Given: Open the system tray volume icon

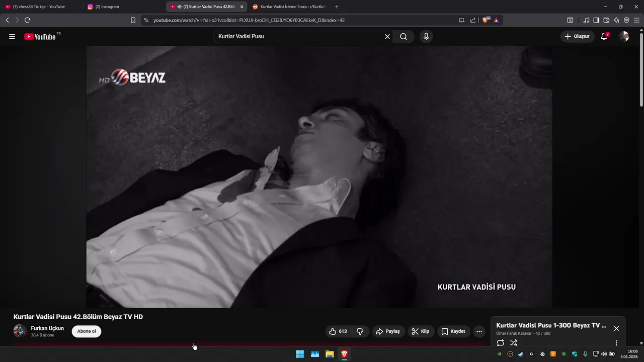Looking at the screenshot, I should coord(604,354).
